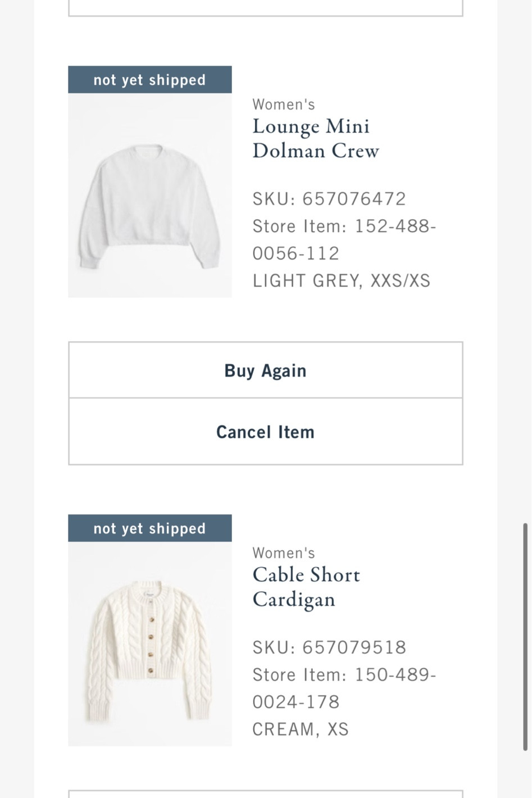Click the Women's label above Cable Short Cardigan
The image size is (532, 798).
coord(284,552)
